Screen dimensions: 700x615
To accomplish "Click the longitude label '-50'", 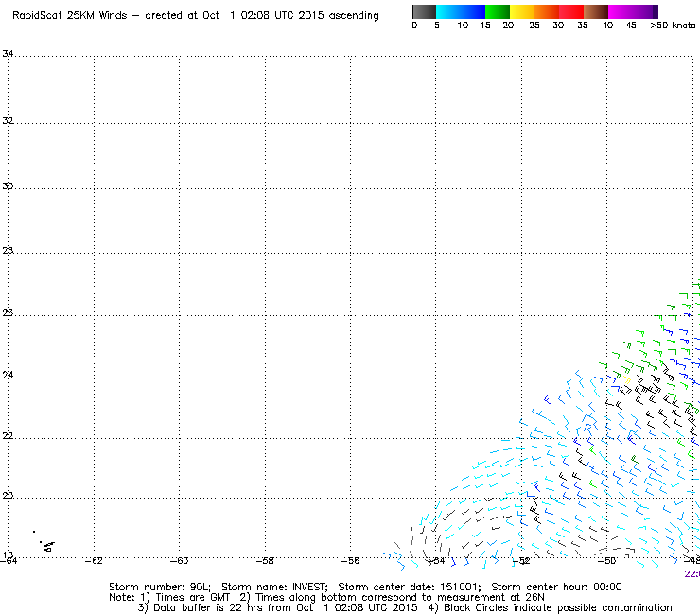I will tap(606, 561).
